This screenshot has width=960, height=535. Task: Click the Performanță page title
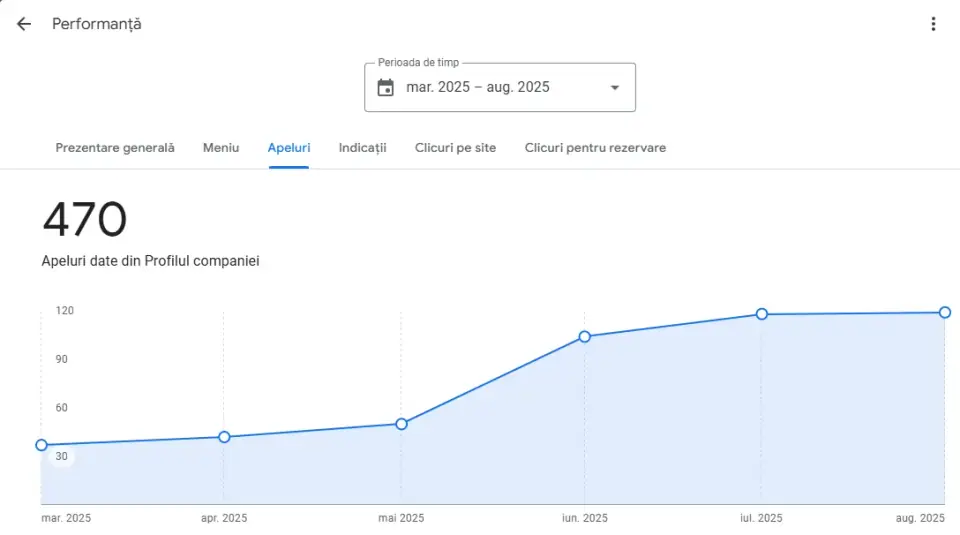pos(97,24)
